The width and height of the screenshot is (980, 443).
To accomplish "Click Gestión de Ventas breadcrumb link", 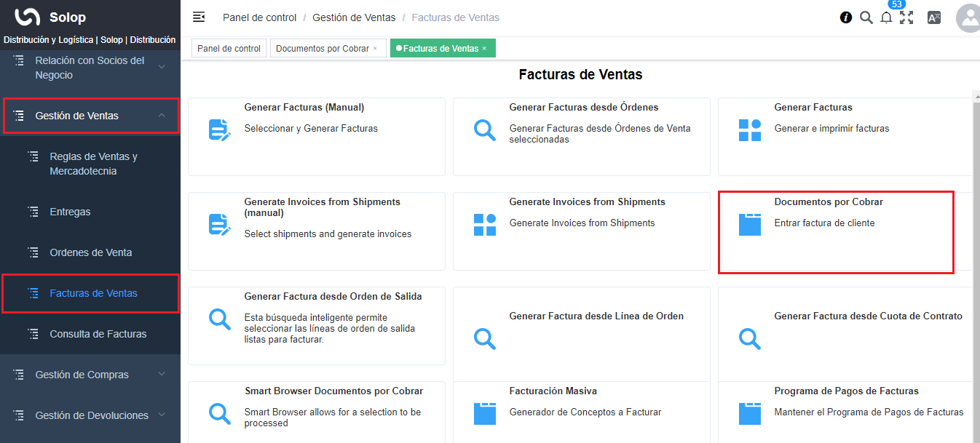I will coord(354,17).
